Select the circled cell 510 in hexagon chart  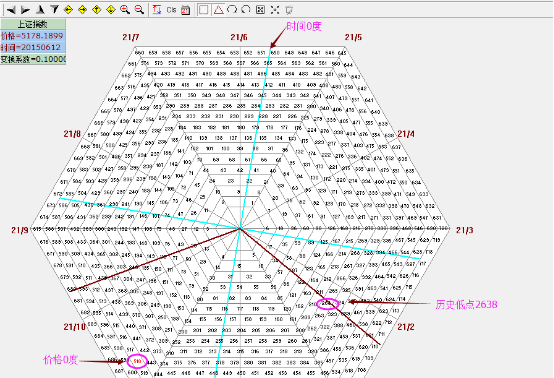(x=137, y=361)
